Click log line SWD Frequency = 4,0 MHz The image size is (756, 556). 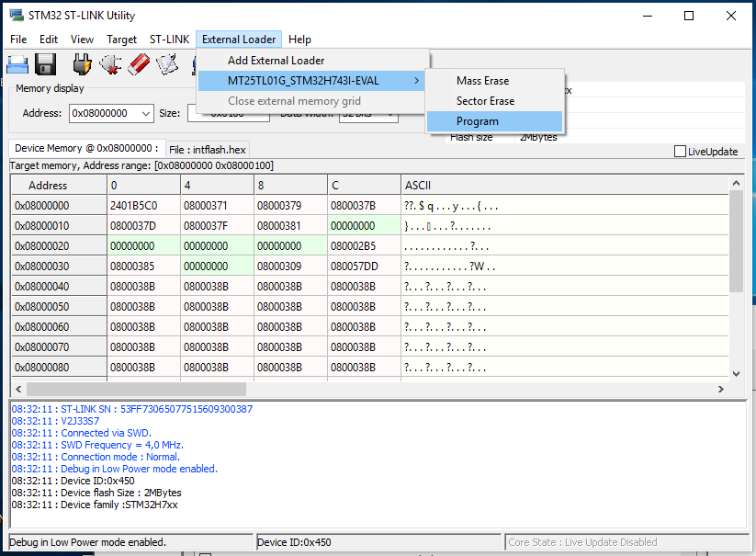(x=97, y=445)
